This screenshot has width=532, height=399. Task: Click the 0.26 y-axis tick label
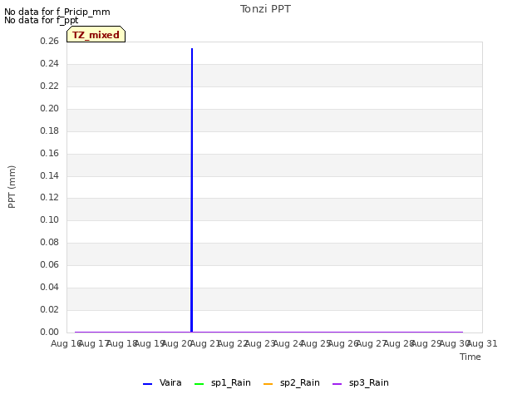click(x=49, y=41)
